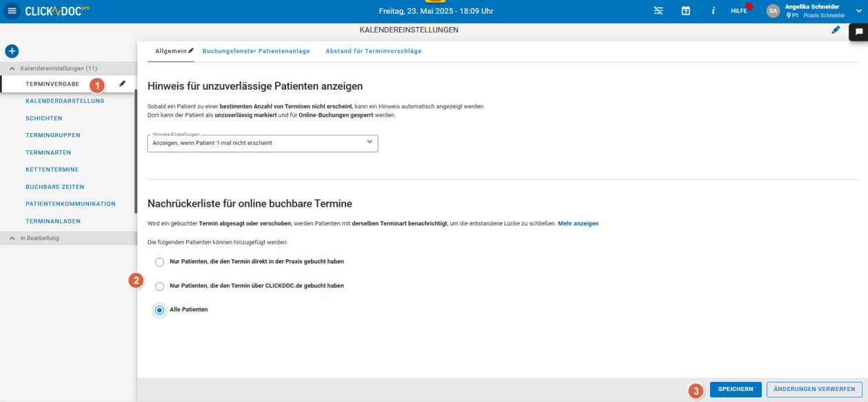Click the SA user avatar
Image resolution: width=868 pixels, height=402 pixels.
pyautogui.click(x=773, y=11)
